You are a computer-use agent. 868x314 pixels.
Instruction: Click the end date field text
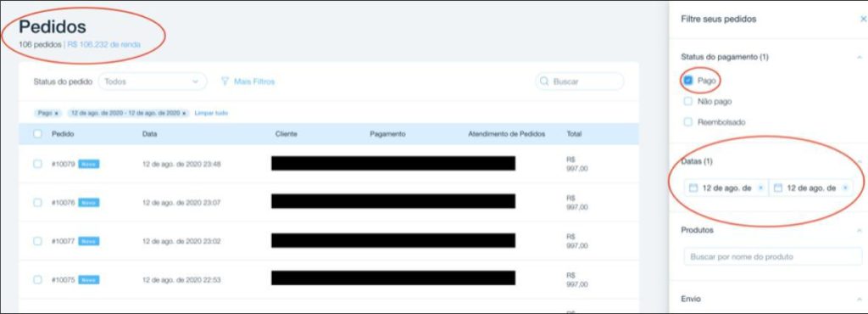(x=811, y=188)
